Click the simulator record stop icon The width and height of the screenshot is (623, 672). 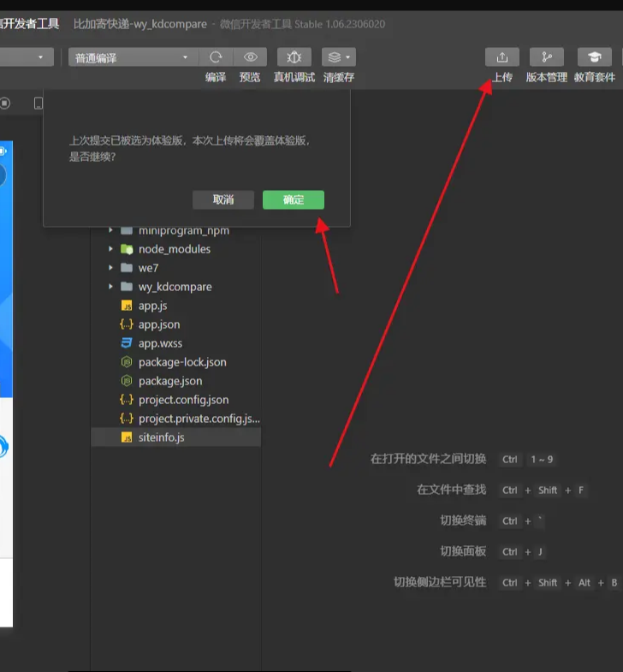5,104
